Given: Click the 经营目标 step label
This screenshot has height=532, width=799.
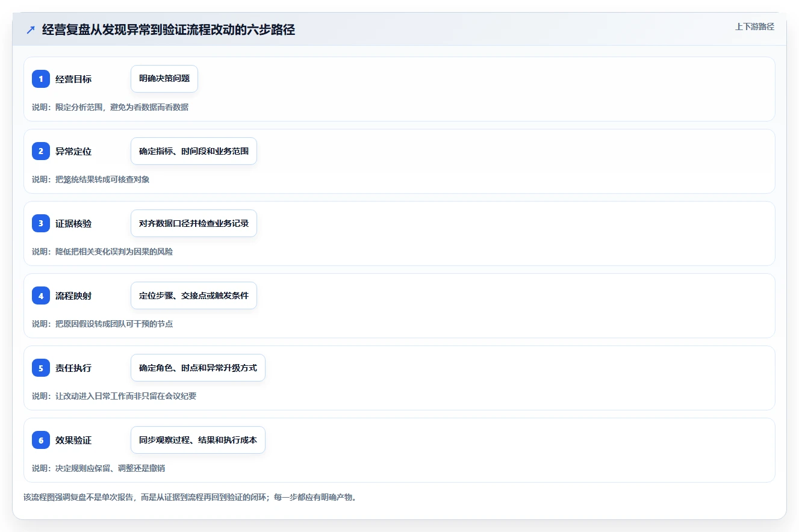Looking at the screenshot, I should coord(73,79).
